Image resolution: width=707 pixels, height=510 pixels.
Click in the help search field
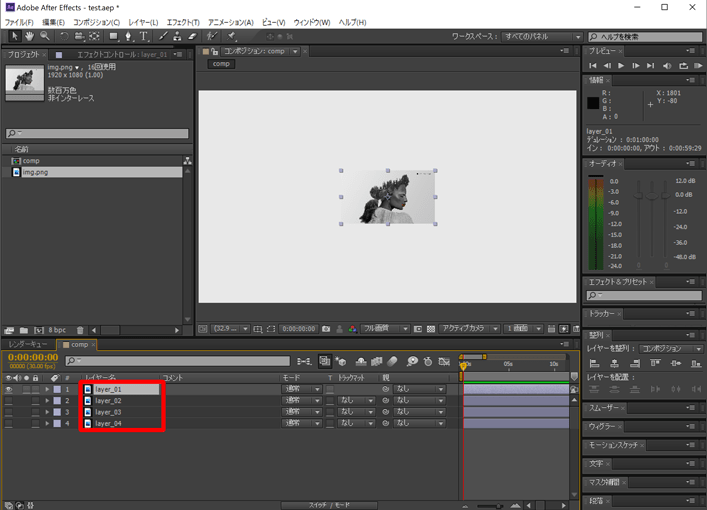(x=646, y=37)
